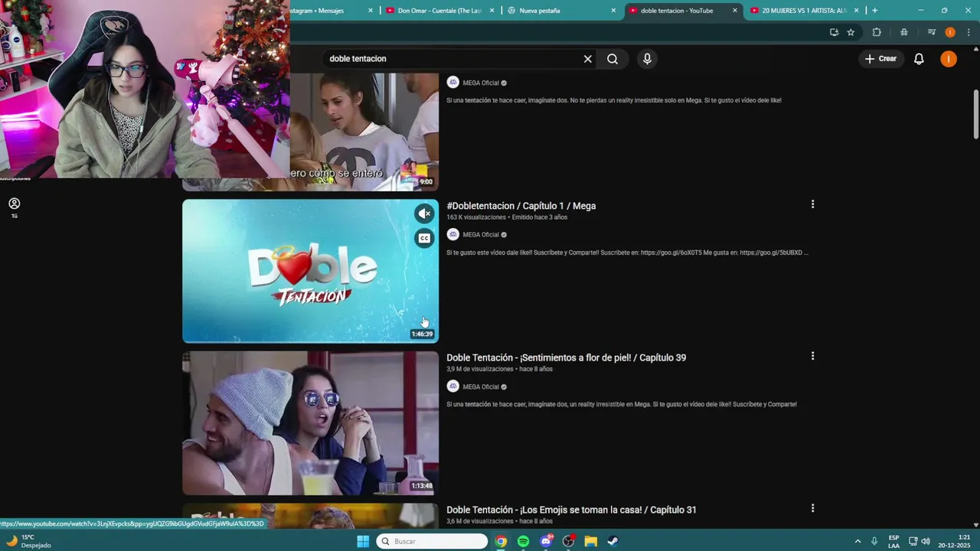Open the 9:00 video thumbnail at the top
Image resolution: width=980 pixels, height=551 pixels.
click(x=364, y=132)
